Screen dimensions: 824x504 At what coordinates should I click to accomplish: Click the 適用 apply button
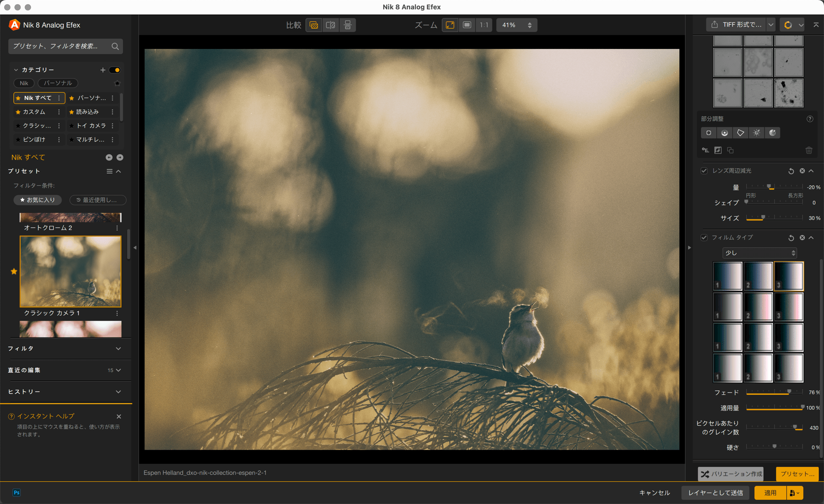coord(770,493)
